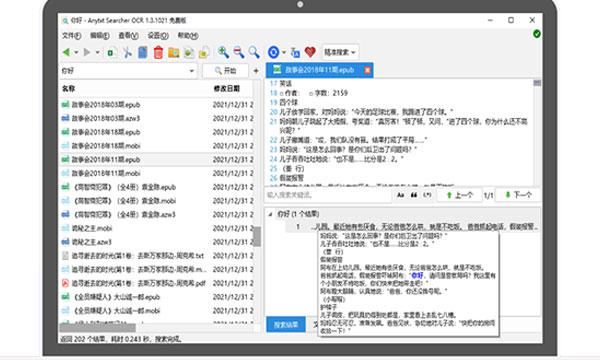The width and height of the screenshot is (600, 360).
Task: Click the plus button next to 开始
Action: pos(256,71)
